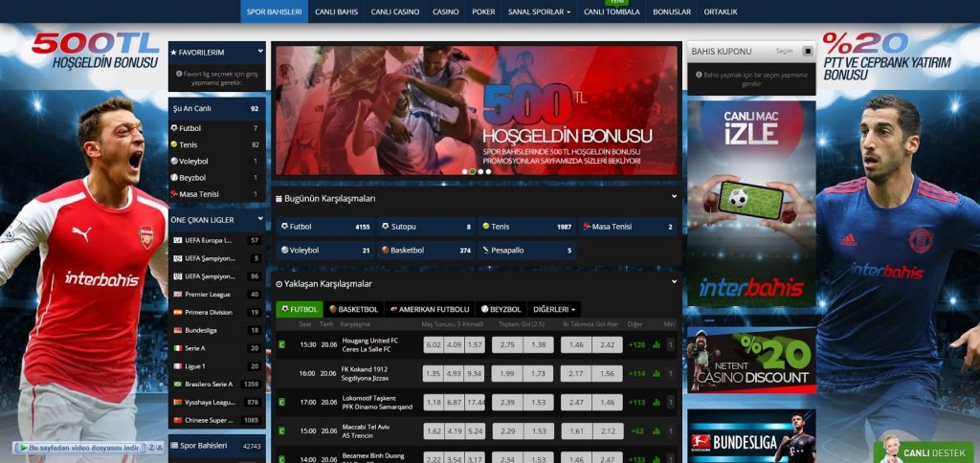Click stats chart icon for Hougang United match
This screenshot has width=980, height=463.
tap(657, 345)
